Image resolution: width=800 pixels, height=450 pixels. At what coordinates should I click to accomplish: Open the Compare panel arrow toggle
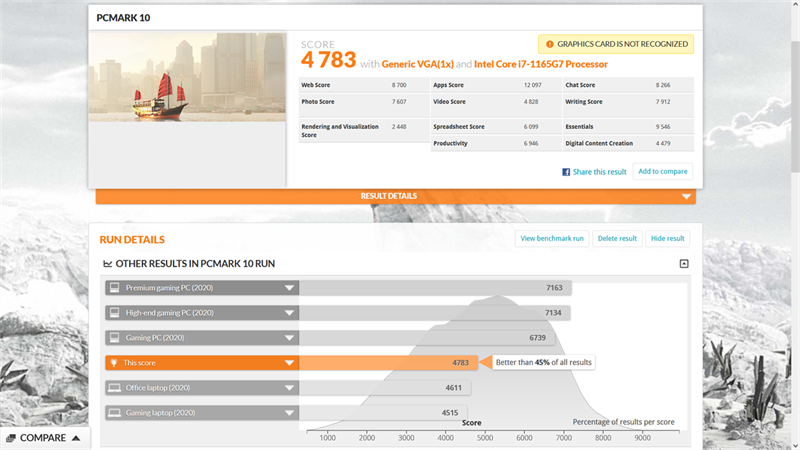pos(76,438)
